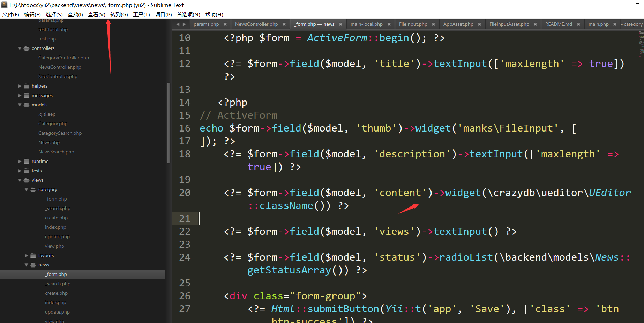This screenshot has width=644, height=323.
Task: Switch to the main-local.php tab
Action: click(367, 24)
